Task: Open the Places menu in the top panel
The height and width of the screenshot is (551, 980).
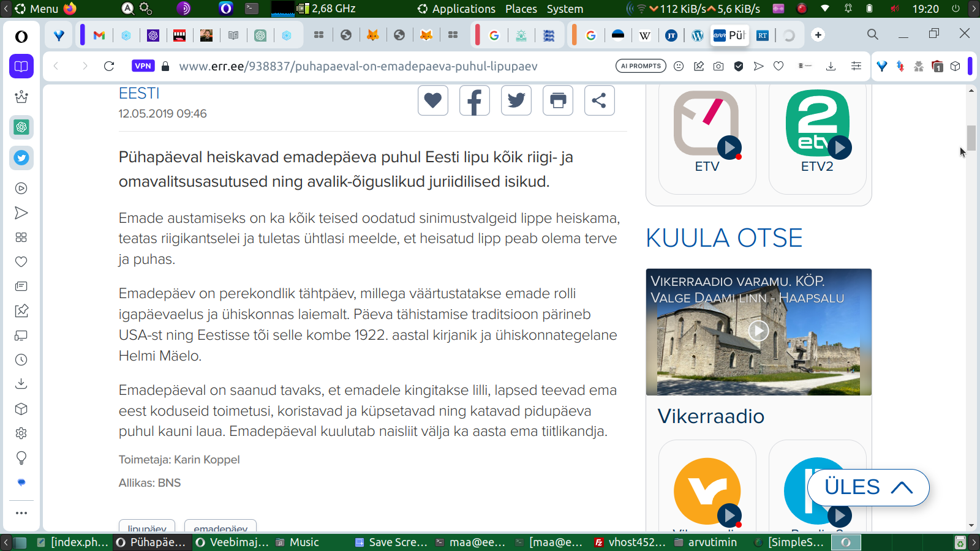Action: [521, 9]
